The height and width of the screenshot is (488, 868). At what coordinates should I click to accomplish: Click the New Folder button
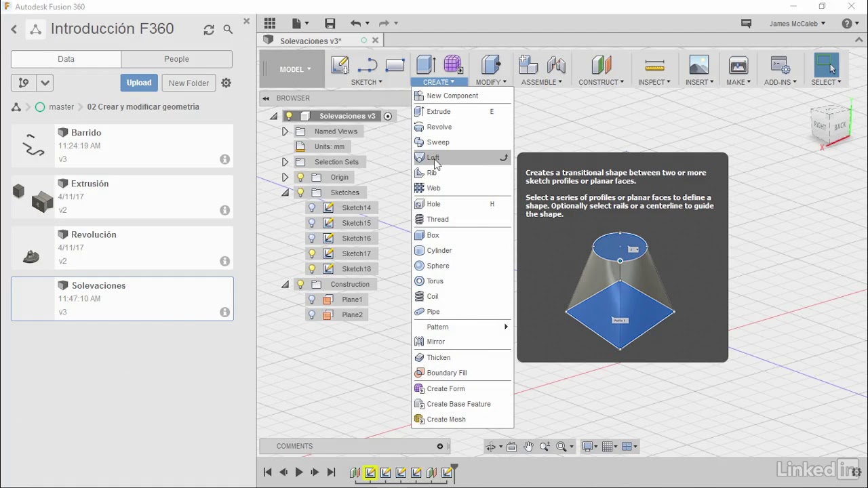tap(189, 83)
